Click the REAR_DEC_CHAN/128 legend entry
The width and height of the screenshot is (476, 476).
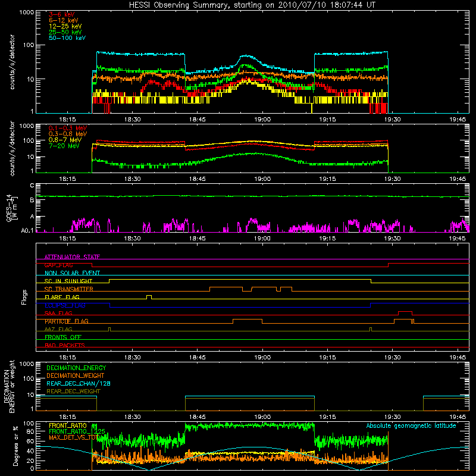(x=79, y=383)
